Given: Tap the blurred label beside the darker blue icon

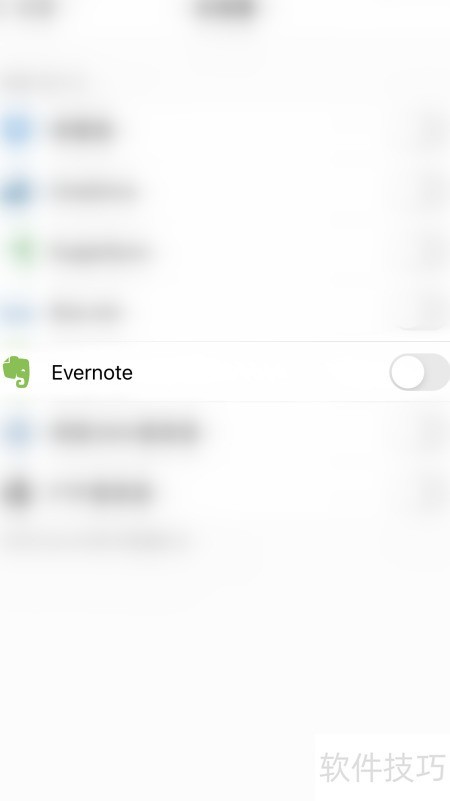Looking at the screenshot, I should coord(94,192).
